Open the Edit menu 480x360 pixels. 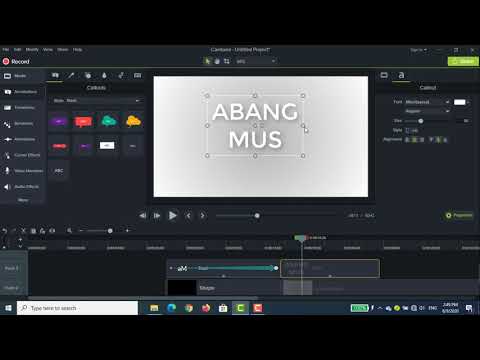(17, 49)
